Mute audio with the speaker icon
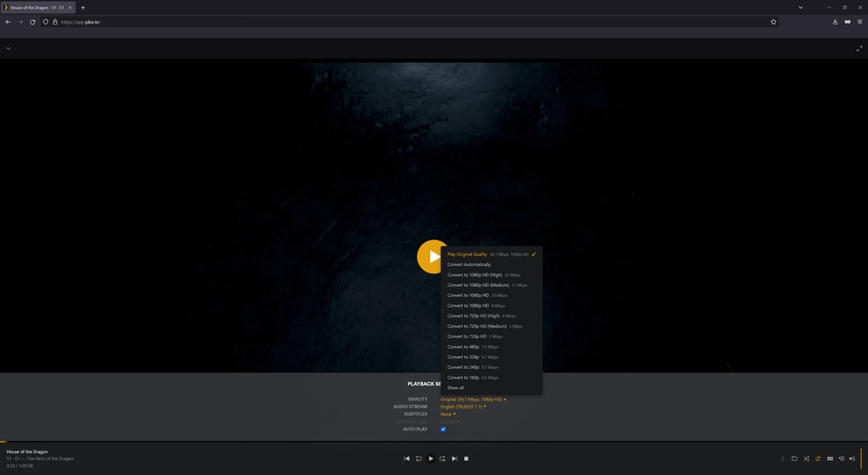This screenshot has height=475, width=868. point(852,459)
